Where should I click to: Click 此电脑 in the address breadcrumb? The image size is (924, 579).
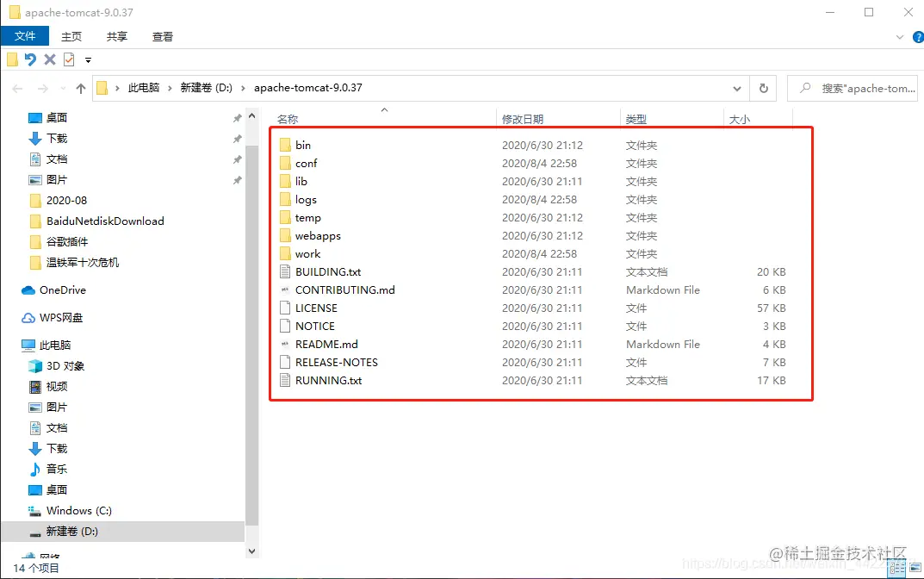[x=144, y=88]
